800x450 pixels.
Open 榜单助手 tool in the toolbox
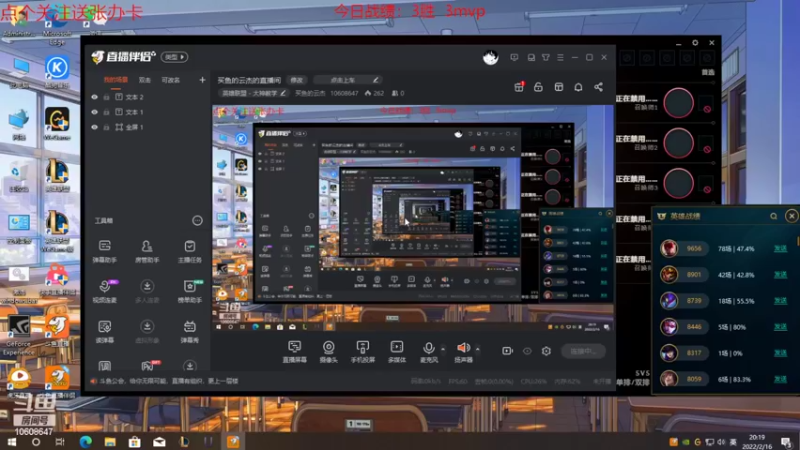pyautogui.click(x=189, y=291)
